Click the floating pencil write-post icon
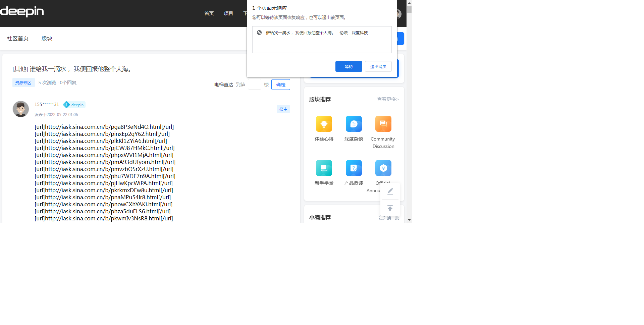644x325 pixels. (x=390, y=191)
